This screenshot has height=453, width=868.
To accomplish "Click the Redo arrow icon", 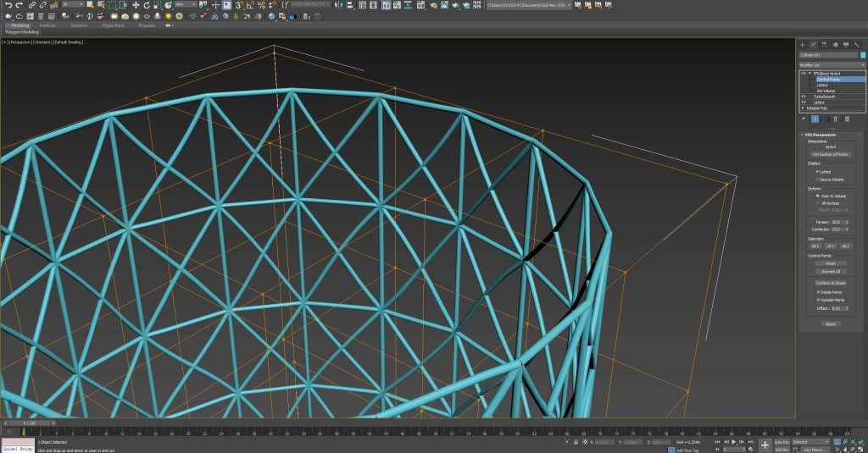I will [x=19, y=5].
